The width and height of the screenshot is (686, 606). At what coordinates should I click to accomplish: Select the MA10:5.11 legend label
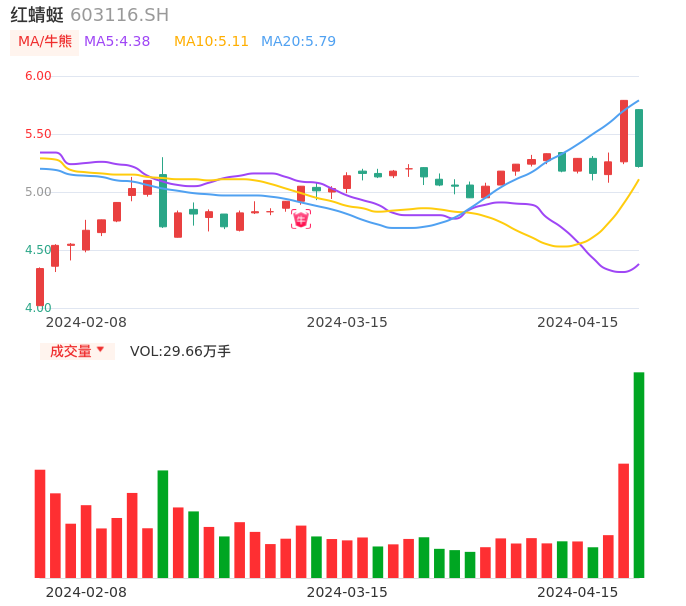(211, 42)
